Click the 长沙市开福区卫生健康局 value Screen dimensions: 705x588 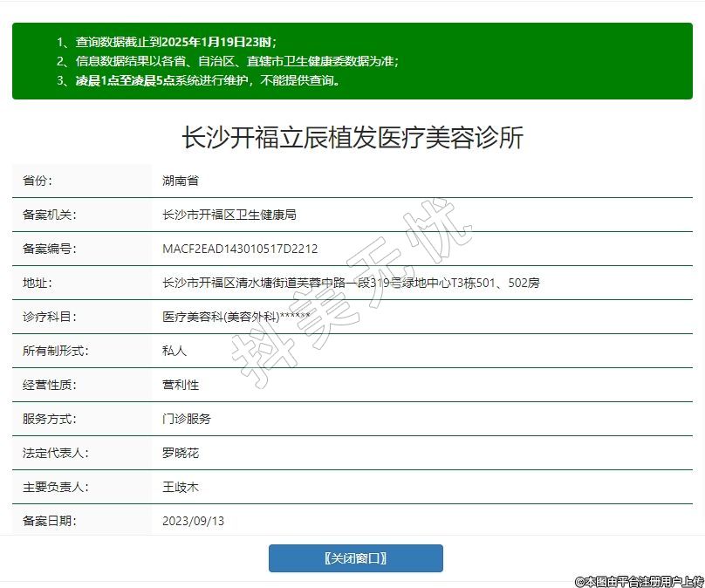coord(229,215)
